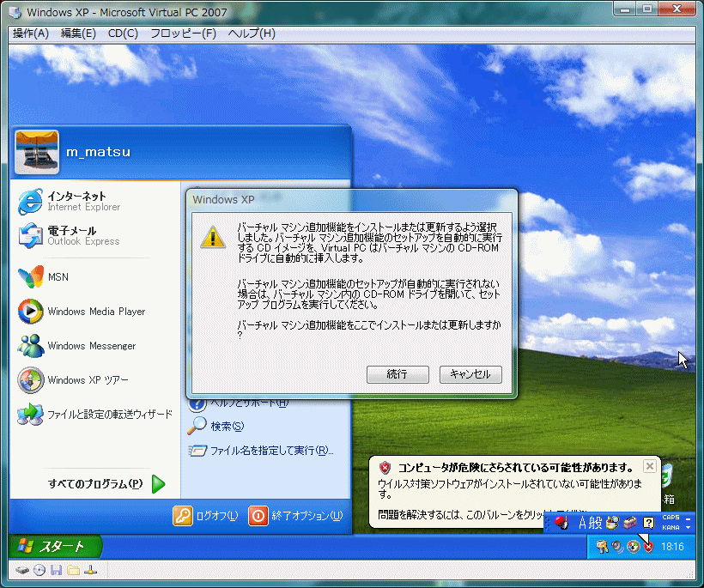The width and height of the screenshot is (704, 588).
Task: Click the hard disk status icon
Action: [x=22, y=571]
